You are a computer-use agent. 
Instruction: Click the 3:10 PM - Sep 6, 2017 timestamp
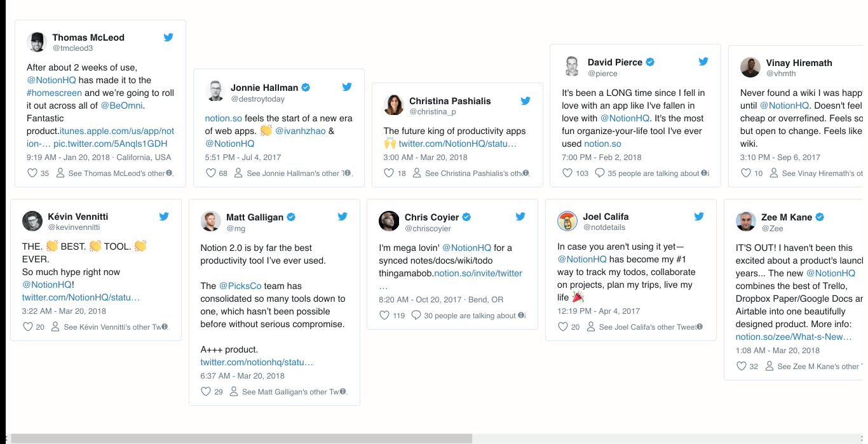point(780,158)
